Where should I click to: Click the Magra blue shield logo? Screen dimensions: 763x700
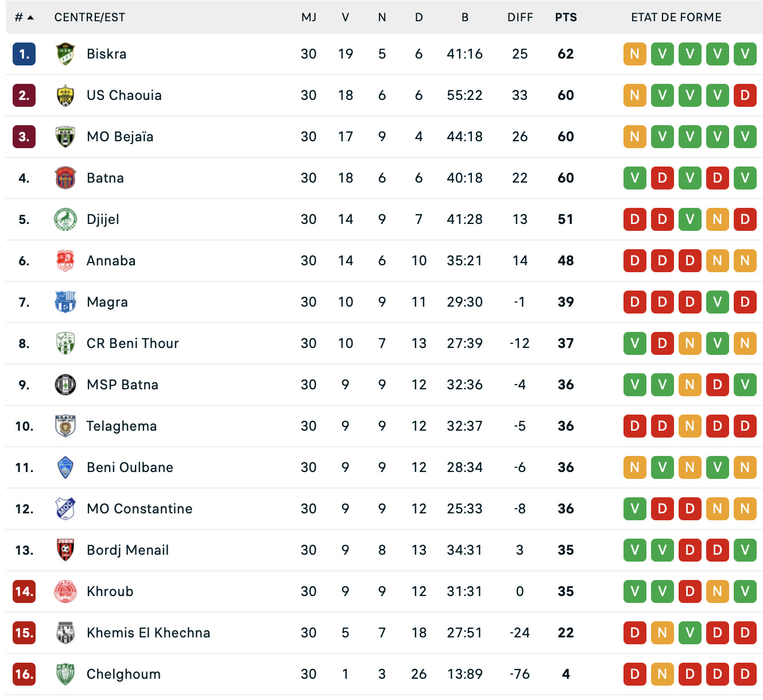pyautogui.click(x=65, y=302)
